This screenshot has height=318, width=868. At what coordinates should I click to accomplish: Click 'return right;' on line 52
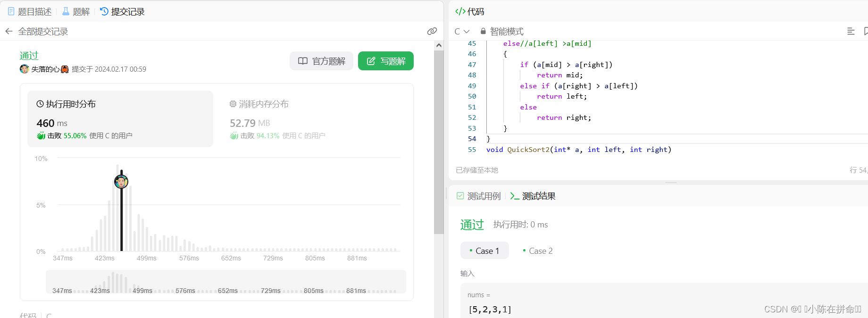point(564,117)
